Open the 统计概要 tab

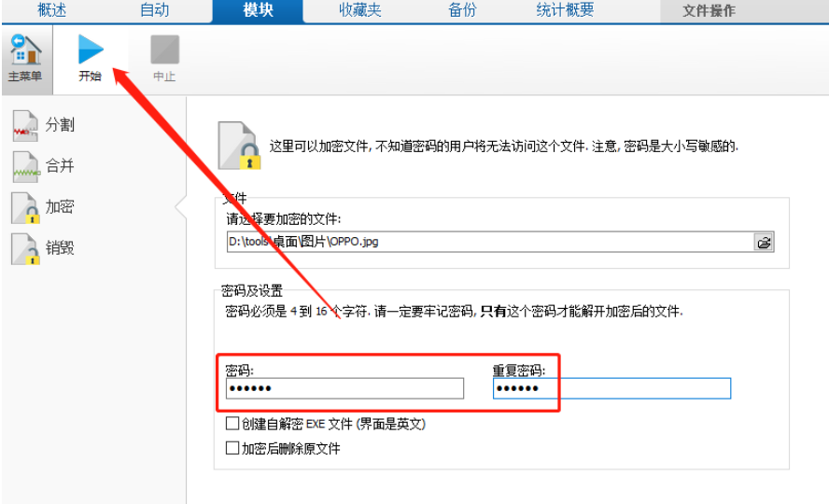565,10
